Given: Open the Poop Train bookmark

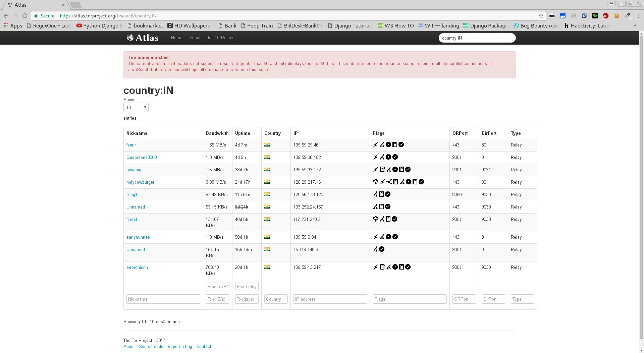Looking at the screenshot, I should pos(257,25).
